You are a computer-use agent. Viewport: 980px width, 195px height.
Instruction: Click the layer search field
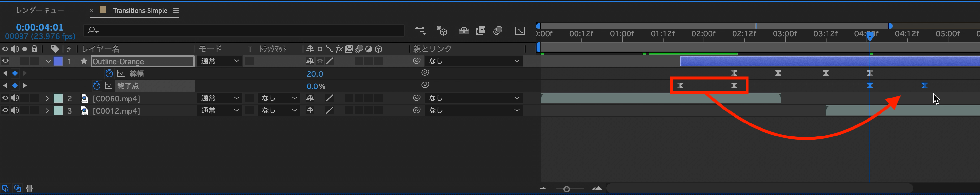pos(244,31)
